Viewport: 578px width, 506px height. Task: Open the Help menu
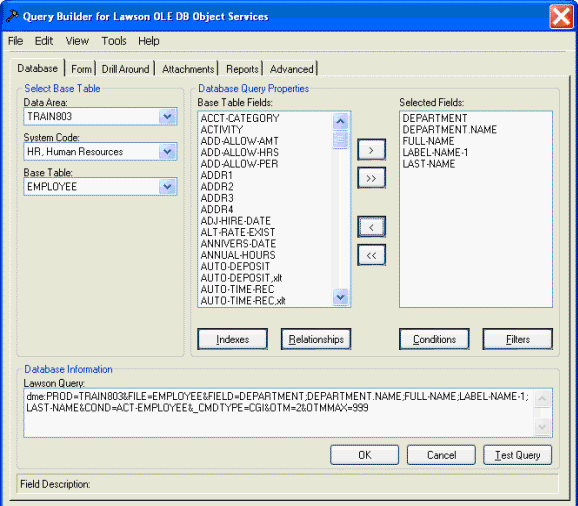[x=149, y=41]
